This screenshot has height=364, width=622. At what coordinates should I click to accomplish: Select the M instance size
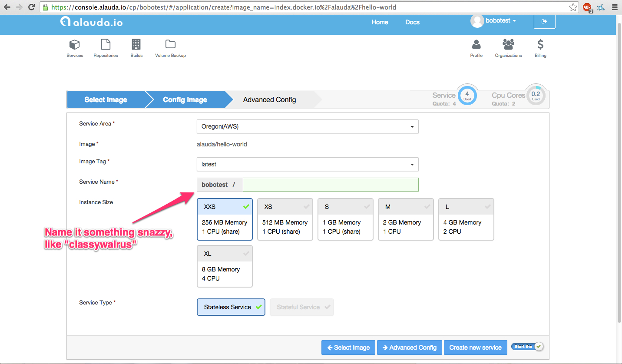[x=406, y=219]
